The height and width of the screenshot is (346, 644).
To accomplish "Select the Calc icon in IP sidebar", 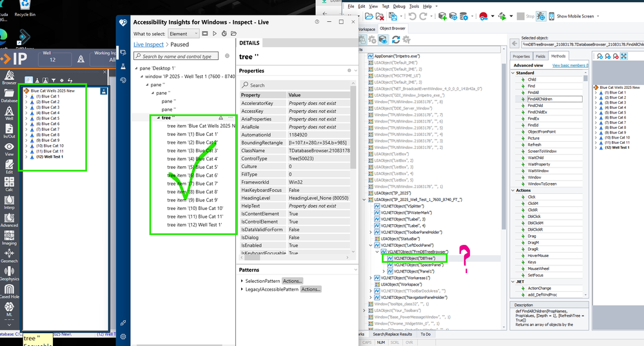I will coord(9,182).
